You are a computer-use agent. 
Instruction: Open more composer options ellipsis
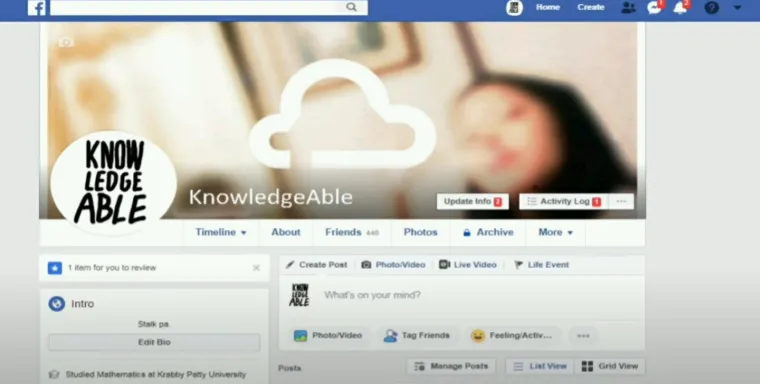point(583,336)
